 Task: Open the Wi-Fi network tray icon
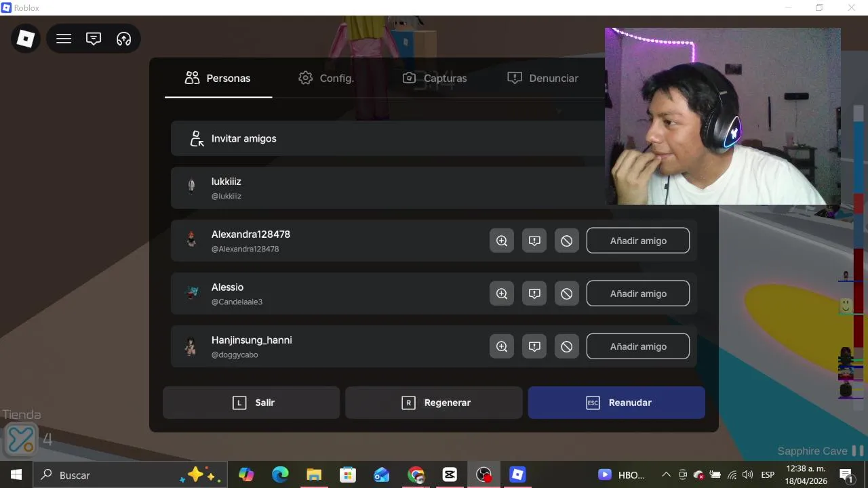732,474
